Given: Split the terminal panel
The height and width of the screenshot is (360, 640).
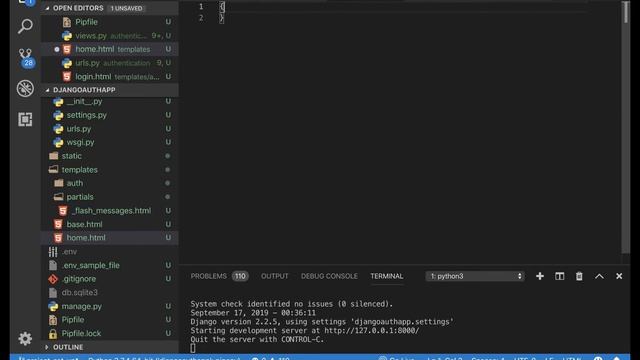Looking at the screenshot, I should (x=559, y=276).
